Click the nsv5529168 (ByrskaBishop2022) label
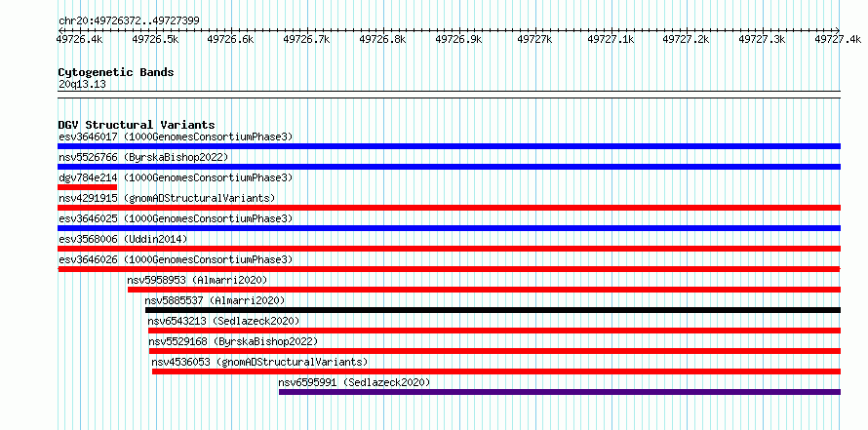This screenshot has width=868, height=430. [x=234, y=341]
